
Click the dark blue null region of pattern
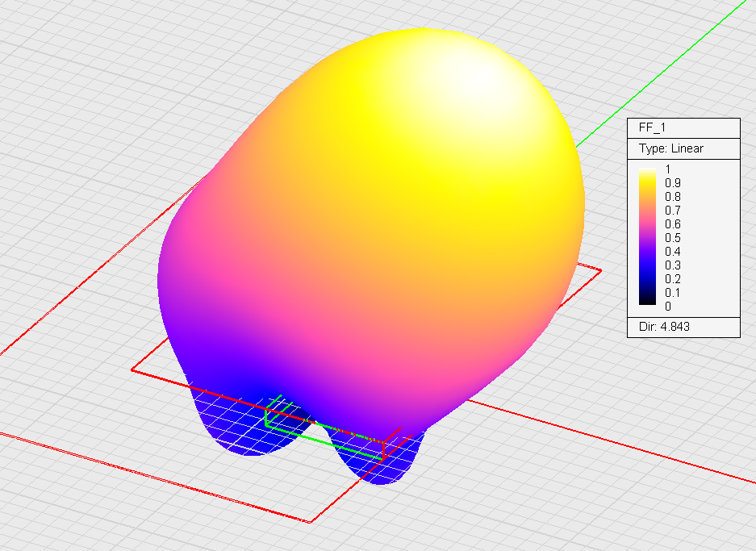(x=258, y=386)
